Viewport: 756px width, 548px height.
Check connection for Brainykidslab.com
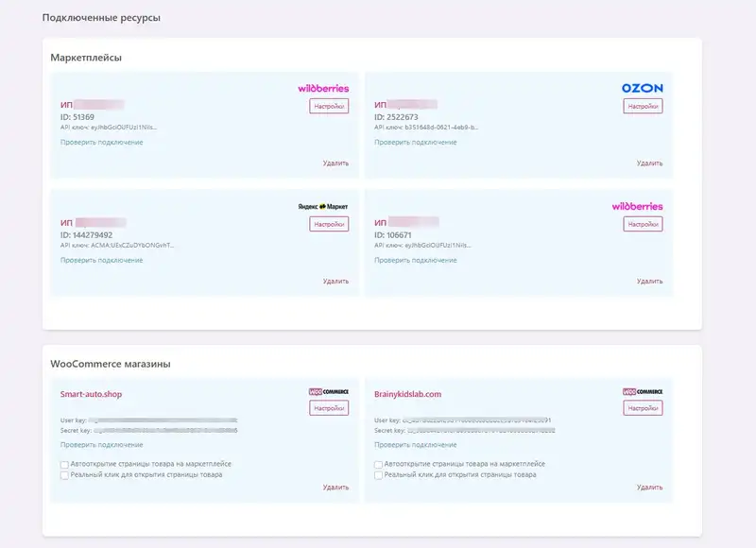click(x=416, y=445)
